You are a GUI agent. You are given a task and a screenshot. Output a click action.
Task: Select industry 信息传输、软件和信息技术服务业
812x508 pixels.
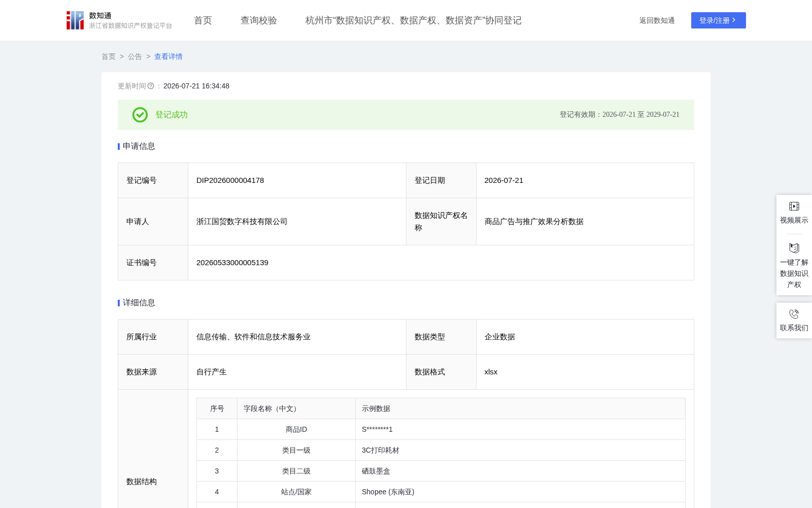[x=253, y=337]
